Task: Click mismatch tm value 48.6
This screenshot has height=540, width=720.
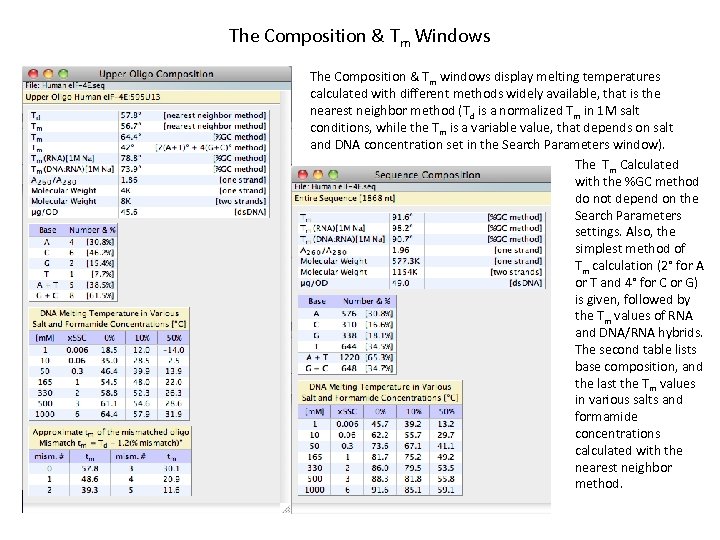Action: point(90,479)
